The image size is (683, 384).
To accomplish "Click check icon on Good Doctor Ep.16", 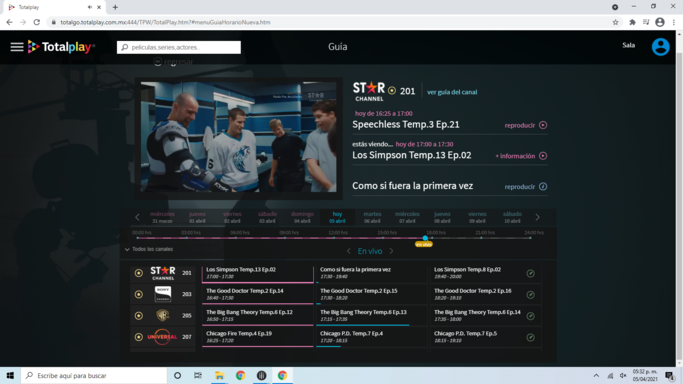I will tap(531, 295).
